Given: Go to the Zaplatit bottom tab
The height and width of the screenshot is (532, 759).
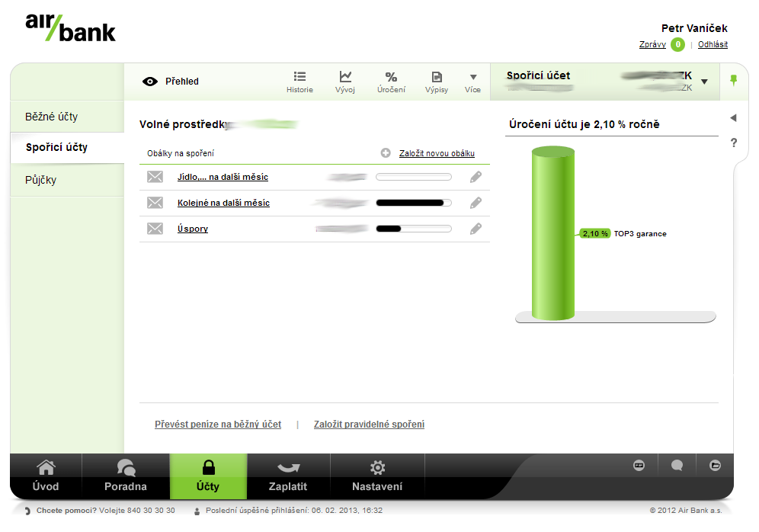Looking at the screenshot, I should [x=288, y=476].
